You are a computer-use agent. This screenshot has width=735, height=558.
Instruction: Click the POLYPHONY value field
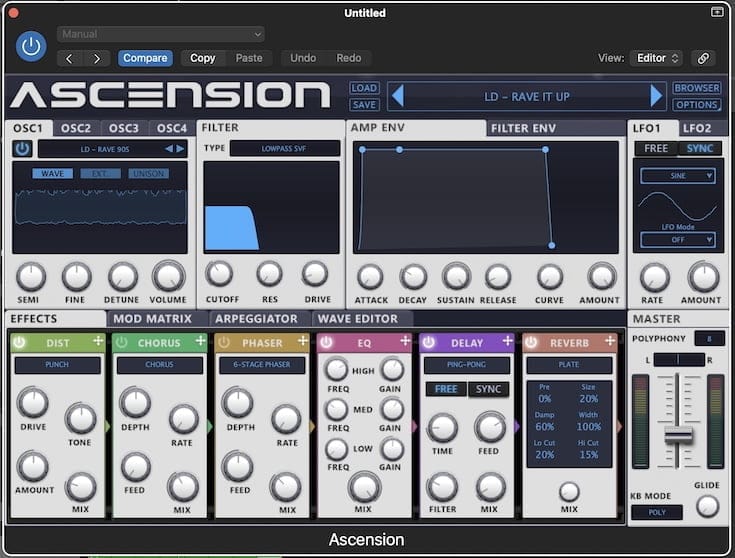point(709,338)
